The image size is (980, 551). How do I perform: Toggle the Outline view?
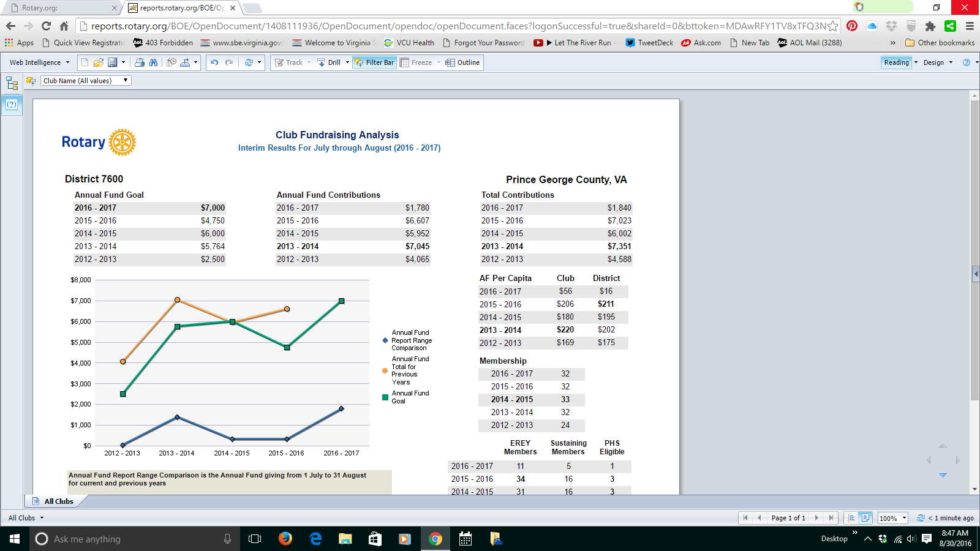462,62
